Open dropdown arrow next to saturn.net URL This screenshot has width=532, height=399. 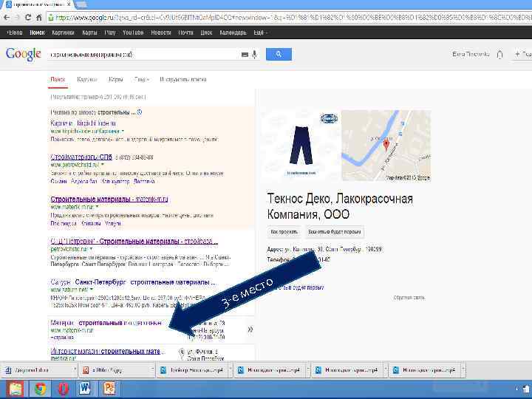click(92, 290)
